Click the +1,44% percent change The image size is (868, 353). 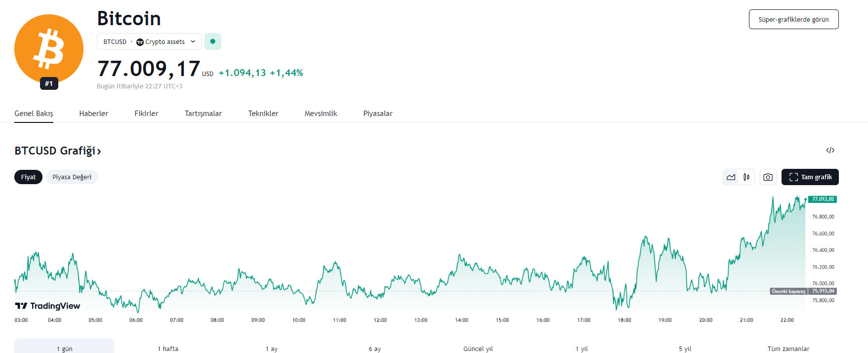(287, 73)
